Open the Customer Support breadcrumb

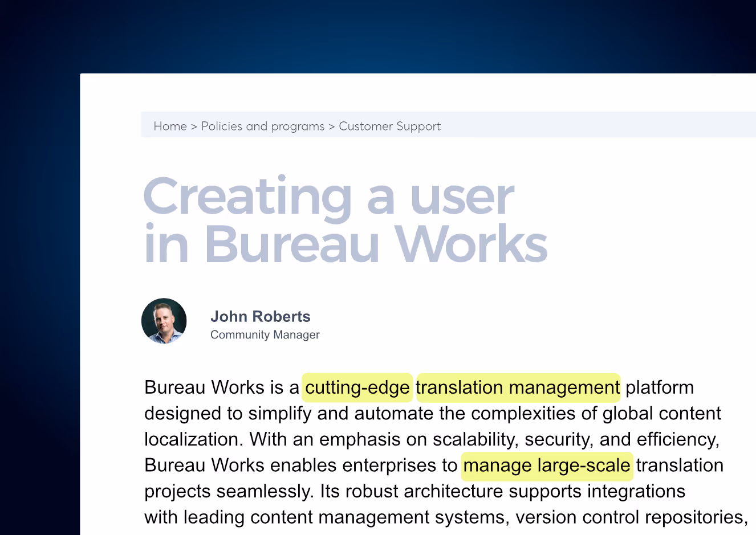390,126
